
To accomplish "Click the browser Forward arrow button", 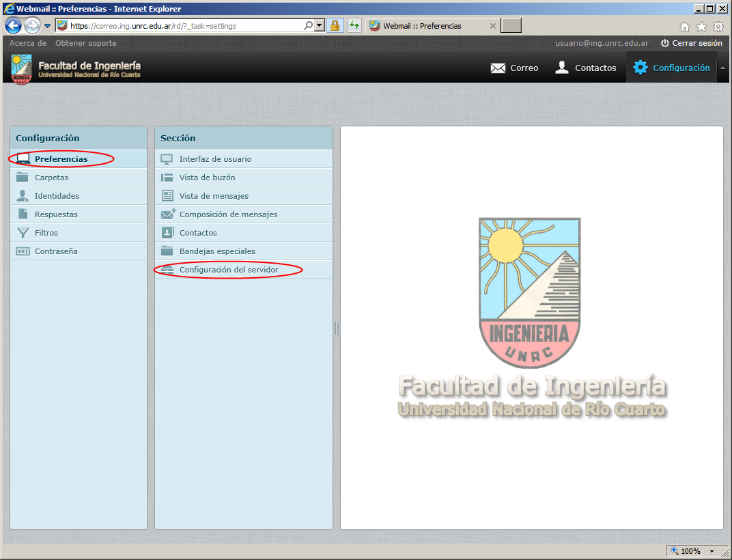I will click(x=32, y=26).
